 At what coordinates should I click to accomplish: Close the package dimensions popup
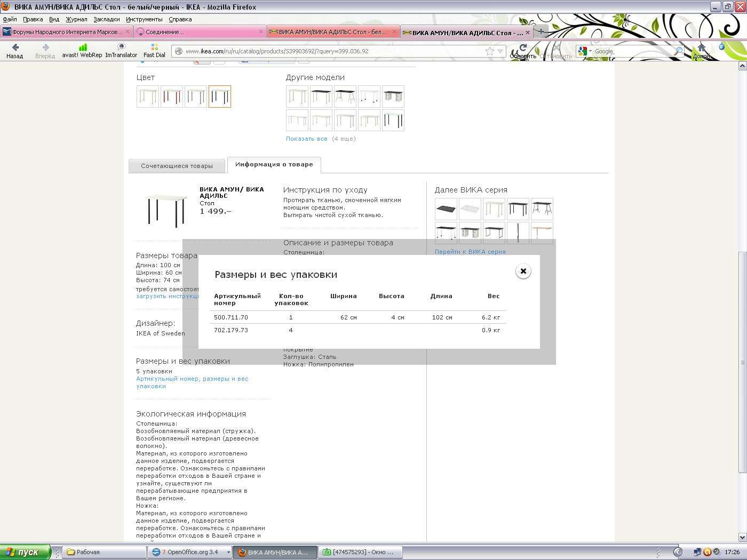click(523, 271)
